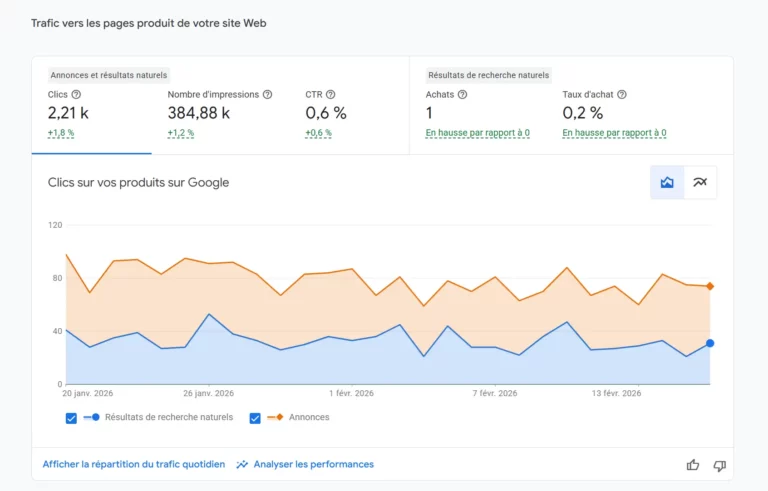Give thumbs down feedback
The width and height of the screenshot is (768, 491).
(720, 465)
